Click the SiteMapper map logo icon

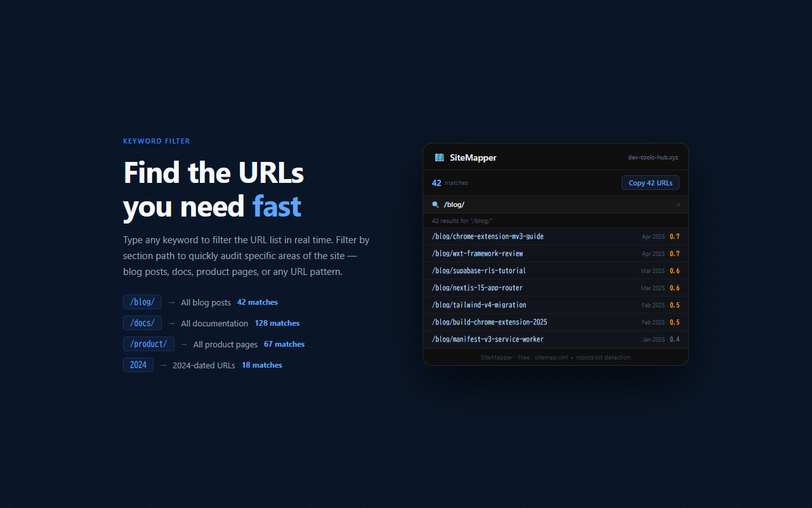click(439, 157)
